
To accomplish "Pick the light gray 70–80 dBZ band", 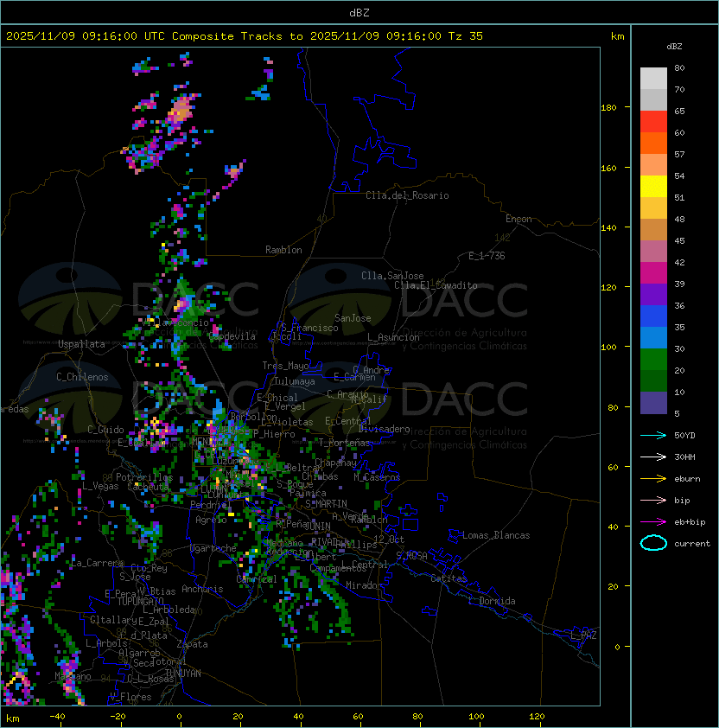I will pyautogui.click(x=653, y=79).
